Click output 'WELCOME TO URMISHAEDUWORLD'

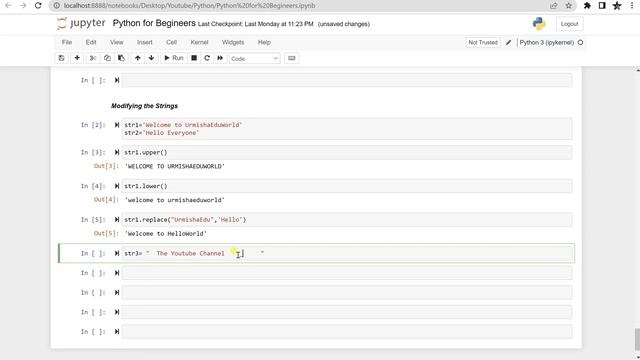(175, 166)
